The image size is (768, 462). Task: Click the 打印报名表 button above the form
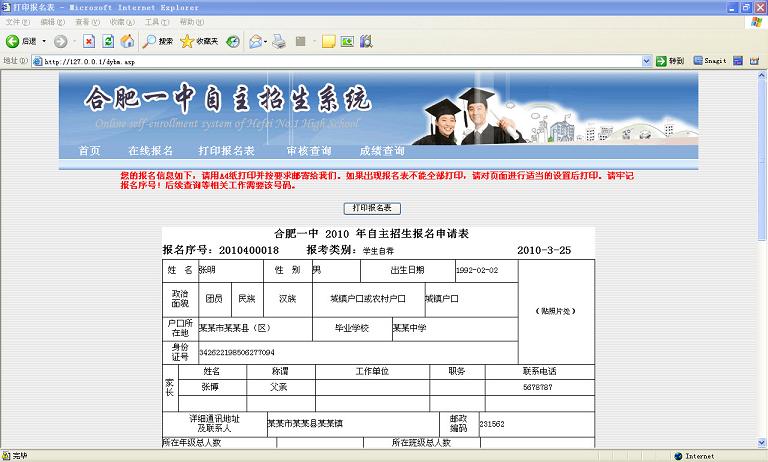coord(372,208)
